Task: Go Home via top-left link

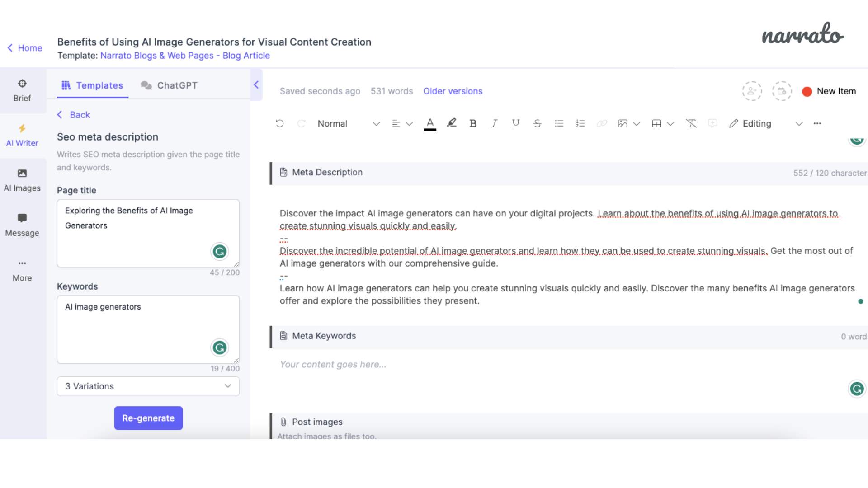Action: click(25, 48)
